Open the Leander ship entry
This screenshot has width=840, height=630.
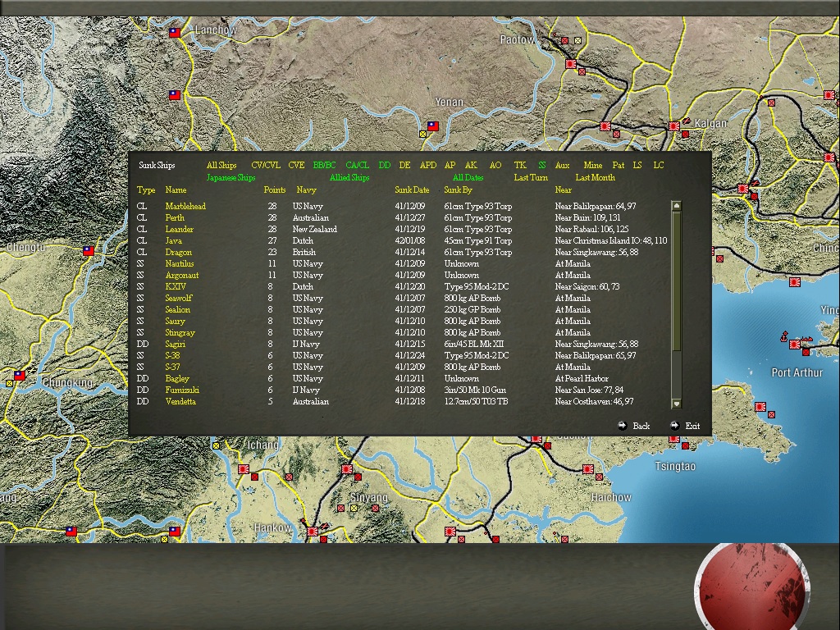[x=179, y=229]
